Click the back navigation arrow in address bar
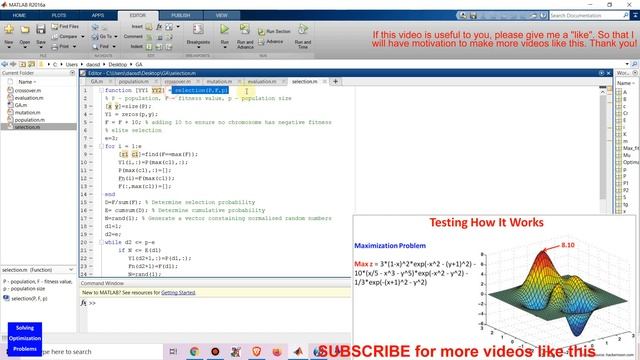640x360 pixels. 5,64
